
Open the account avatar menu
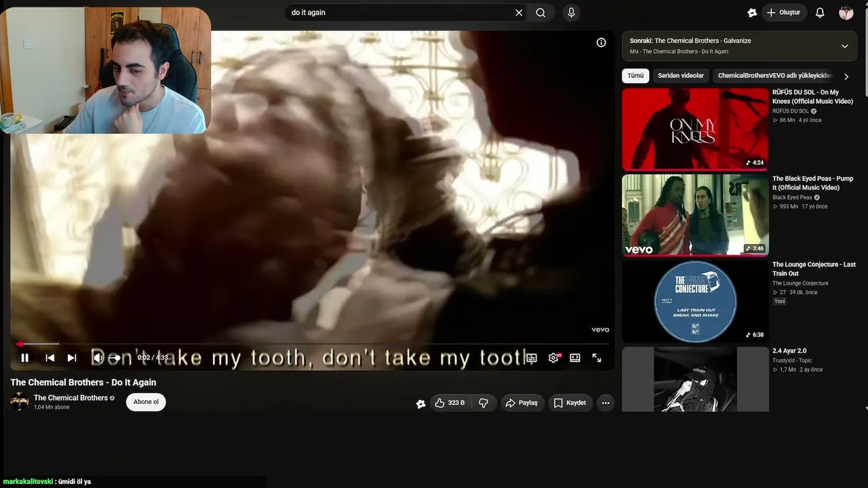846,13
